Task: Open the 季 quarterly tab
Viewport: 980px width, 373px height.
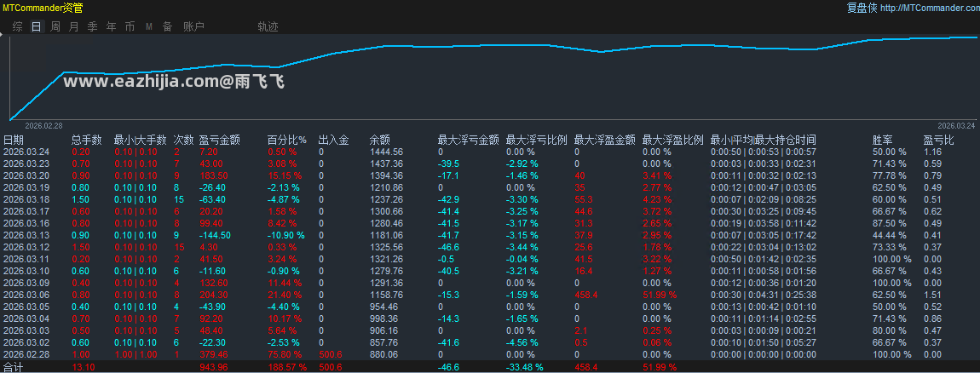Action: 93,27
